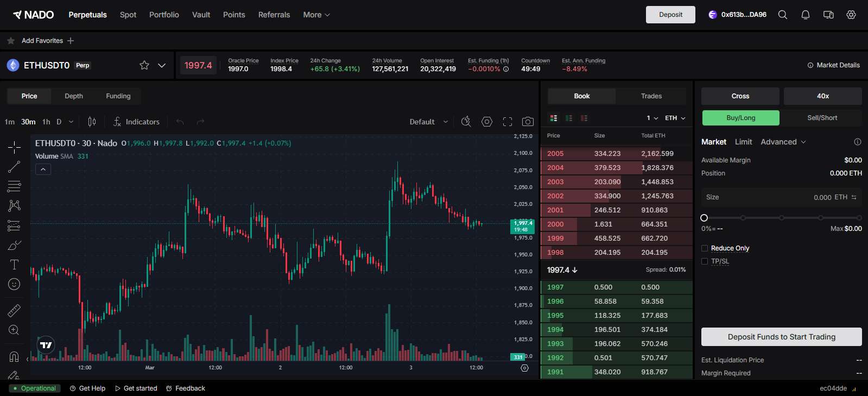Image resolution: width=868 pixels, height=396 pixels.
Task: Open chart settings hexagon icon
Action: [x=487, y=122]
